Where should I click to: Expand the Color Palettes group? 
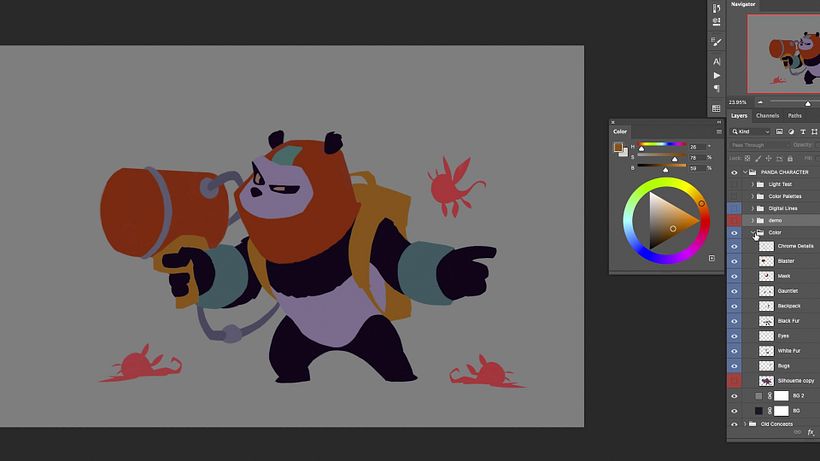753,197
